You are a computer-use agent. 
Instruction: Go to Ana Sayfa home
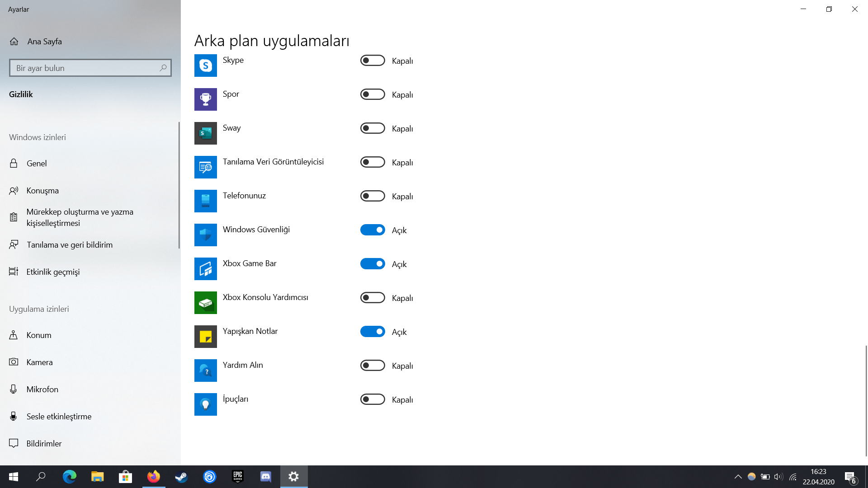[44, 42]
